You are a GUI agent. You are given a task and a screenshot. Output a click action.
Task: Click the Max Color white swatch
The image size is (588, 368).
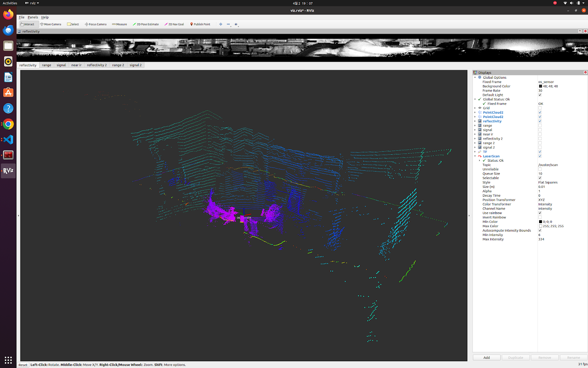(x=540, y=226)
